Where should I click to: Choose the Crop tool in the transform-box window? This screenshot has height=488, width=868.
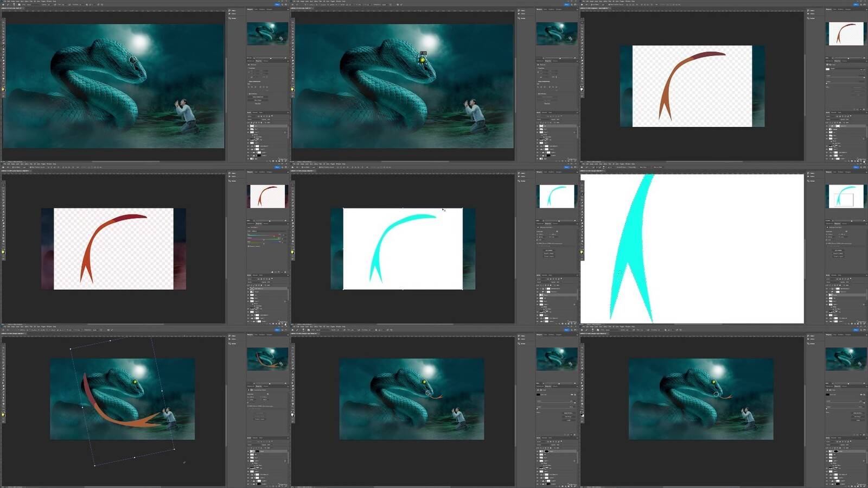pyautogui.click(x=3, y=359)
